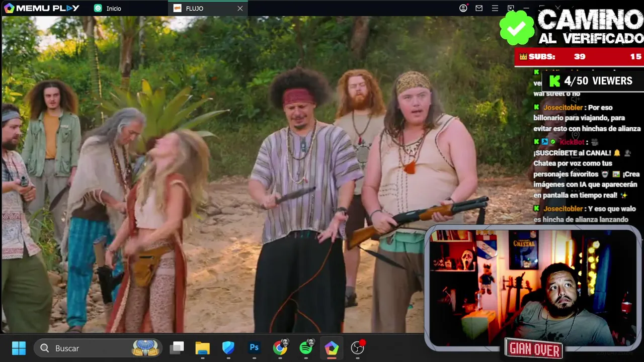The width and height of the screenshot is (644, 362).
Task: Click the Kick logo beside viewers count
Action: point(554,81)
